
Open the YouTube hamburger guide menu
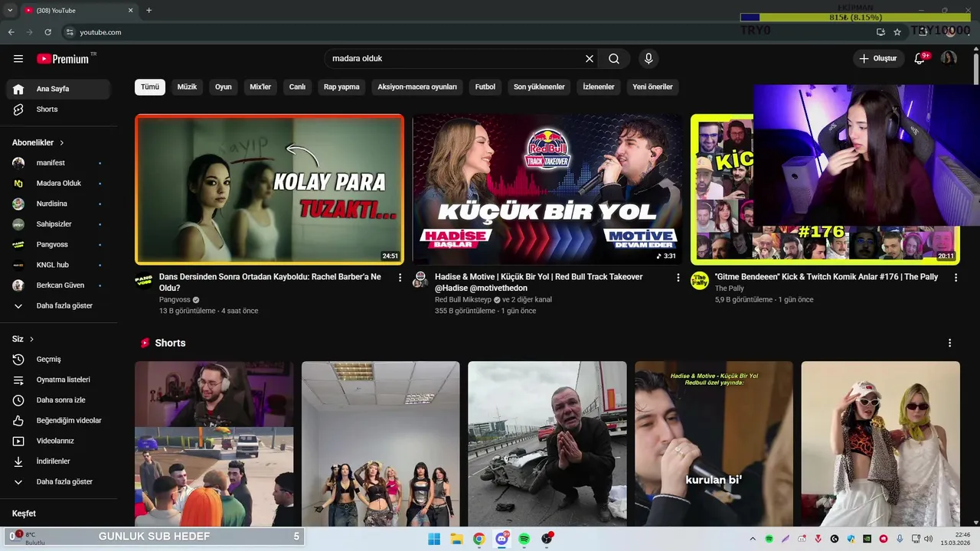[18, 59]
